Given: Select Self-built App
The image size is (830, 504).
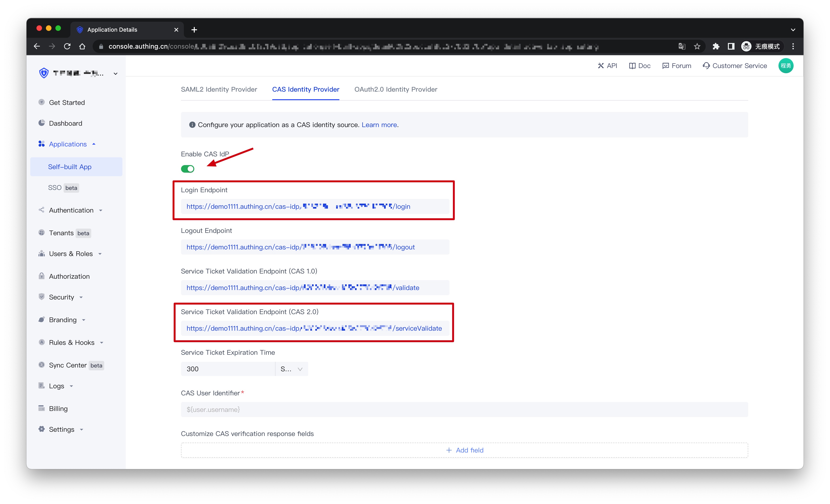Looking at the screenshot, I should tap(76, 167).
